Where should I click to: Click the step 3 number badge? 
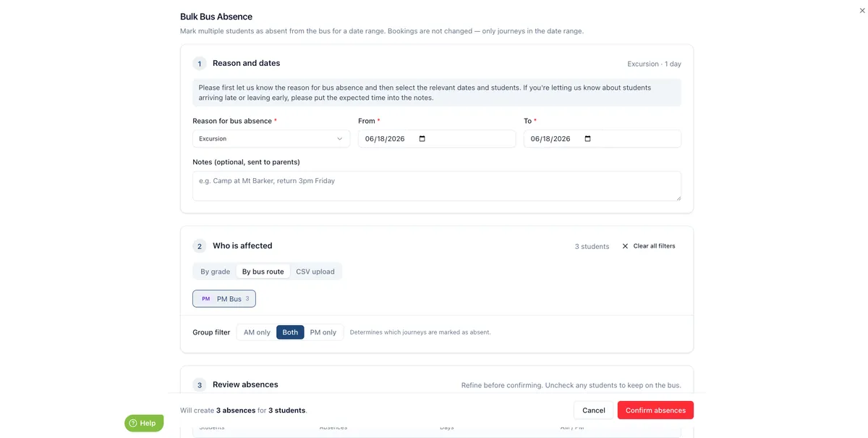pos(200,385)
